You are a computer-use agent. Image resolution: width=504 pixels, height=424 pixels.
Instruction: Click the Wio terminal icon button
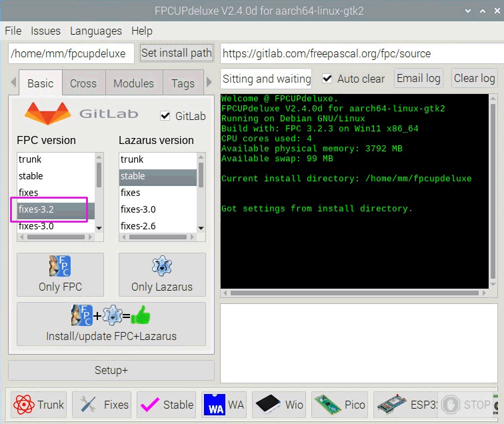[x=280, y=405]
